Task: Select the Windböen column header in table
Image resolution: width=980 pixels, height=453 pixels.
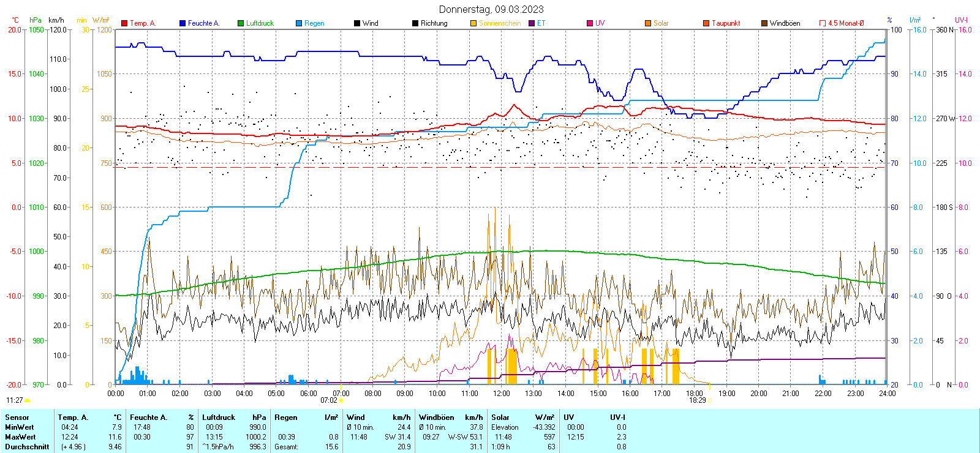Action: [437, 417]
